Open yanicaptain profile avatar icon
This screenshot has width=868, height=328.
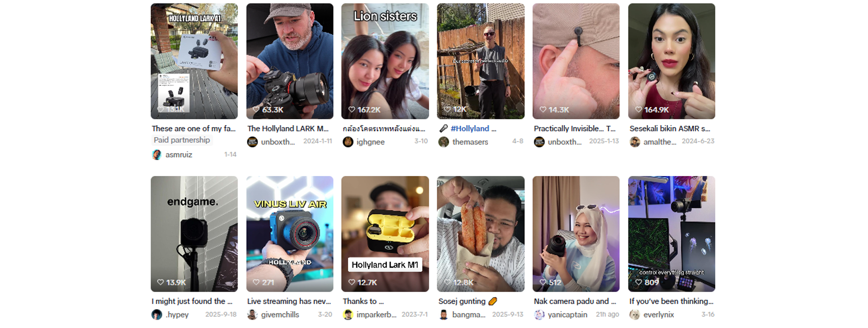[x=539, y=315]
